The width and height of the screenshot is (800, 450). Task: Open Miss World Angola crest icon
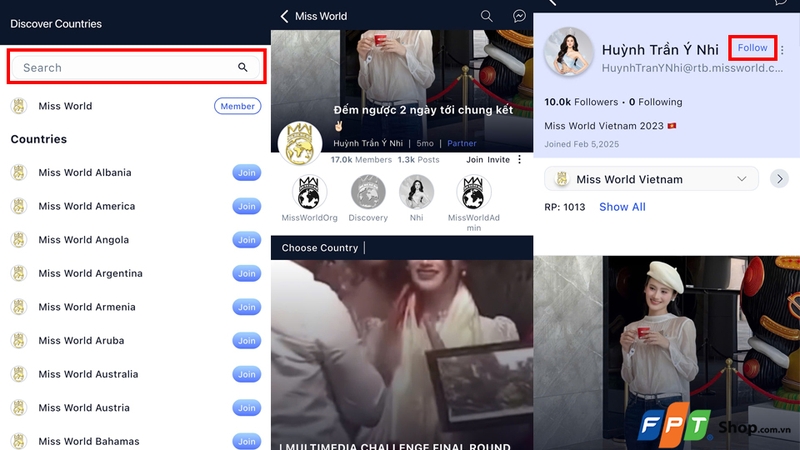19,240
